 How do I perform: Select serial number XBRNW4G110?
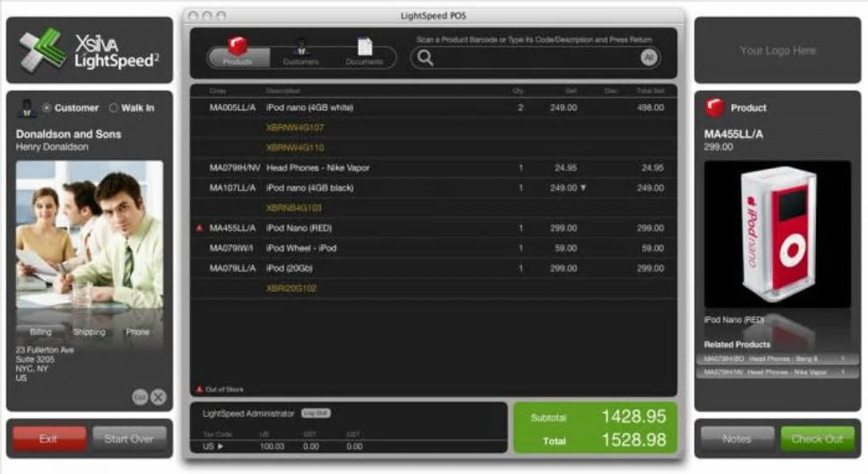(295, 148)
